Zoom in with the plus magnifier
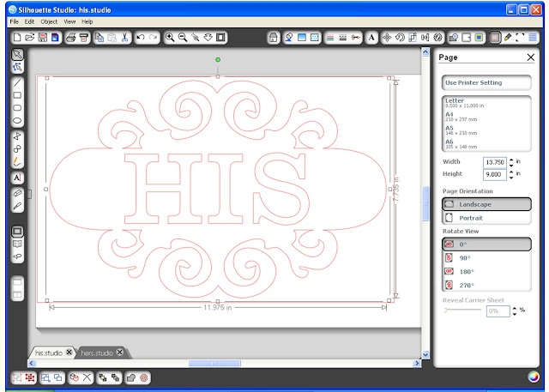 (x=170, y=38)
